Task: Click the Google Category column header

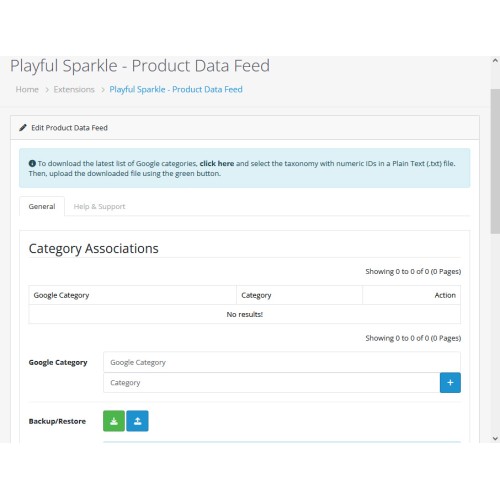Action: pos(133,295)
